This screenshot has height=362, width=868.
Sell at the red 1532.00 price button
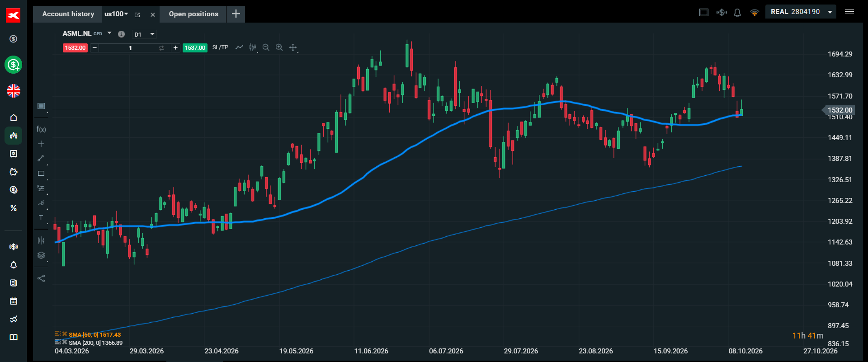point(75,47)
